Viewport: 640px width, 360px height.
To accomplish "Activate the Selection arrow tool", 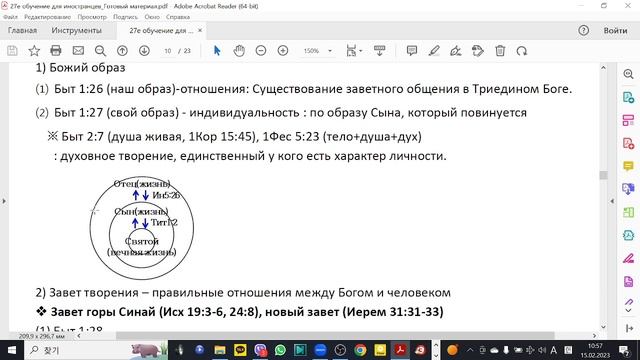I will tap(217, 51).
